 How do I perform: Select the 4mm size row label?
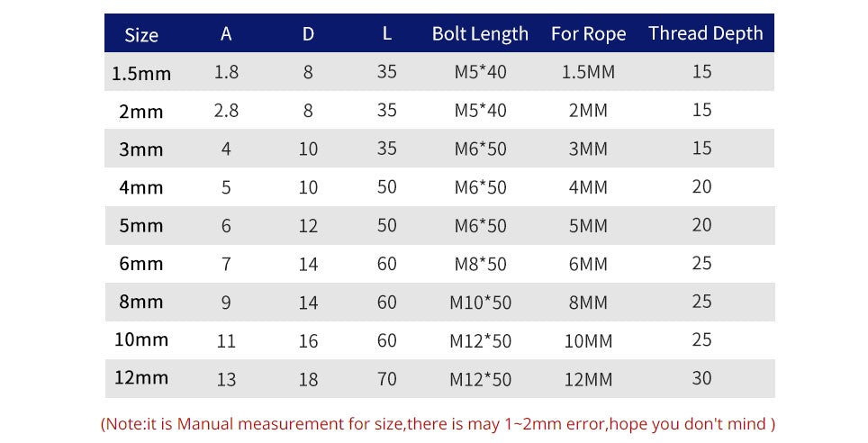click(x=141, y=188)
